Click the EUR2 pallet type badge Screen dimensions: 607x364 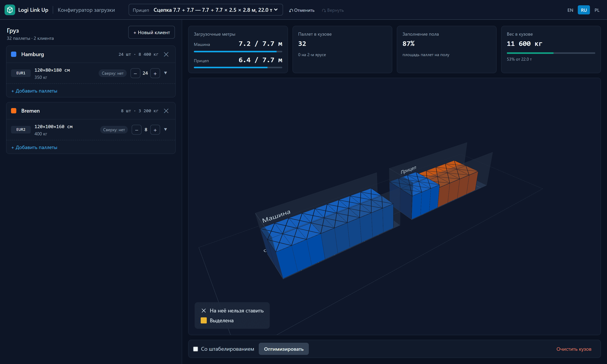pyautogui.click(x=21, y=129)
